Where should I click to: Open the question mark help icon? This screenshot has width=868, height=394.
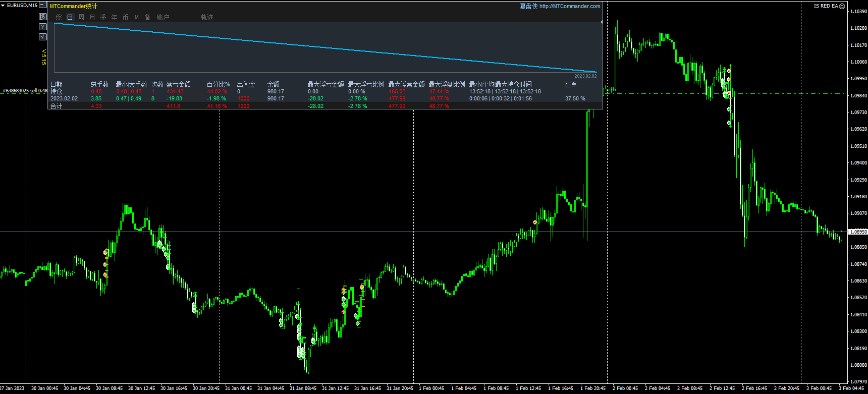tap(43, 27)
